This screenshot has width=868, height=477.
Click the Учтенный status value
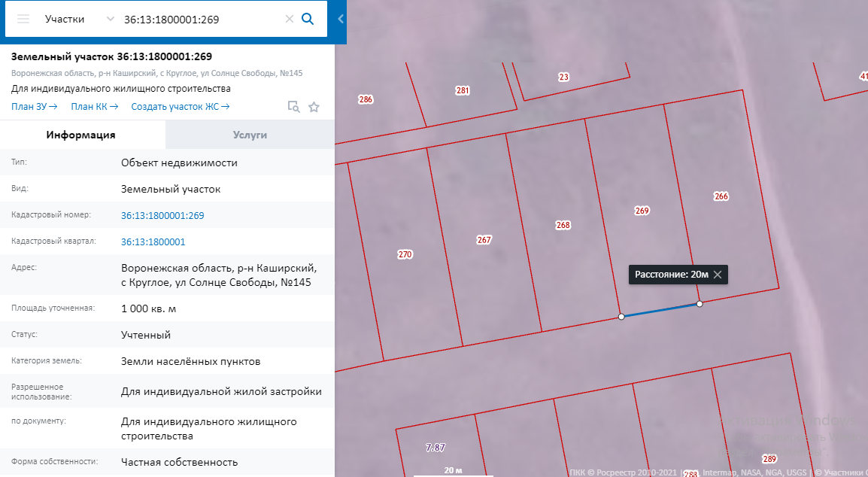146,335
